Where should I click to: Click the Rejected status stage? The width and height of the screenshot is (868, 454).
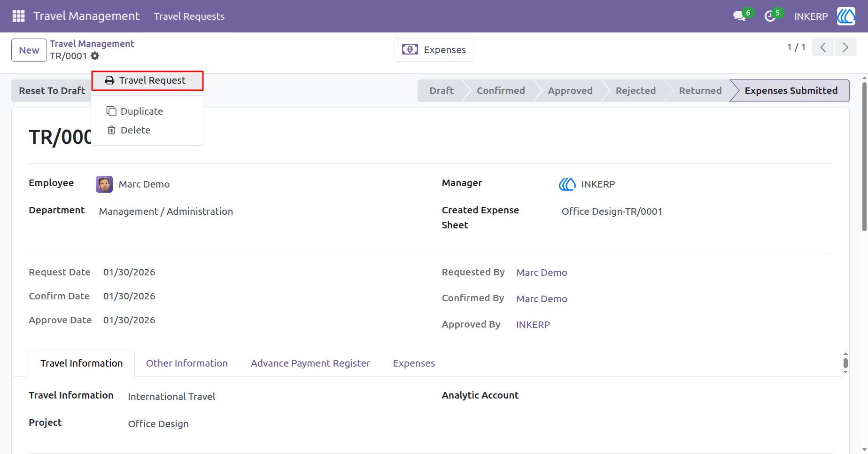(635, 91)
